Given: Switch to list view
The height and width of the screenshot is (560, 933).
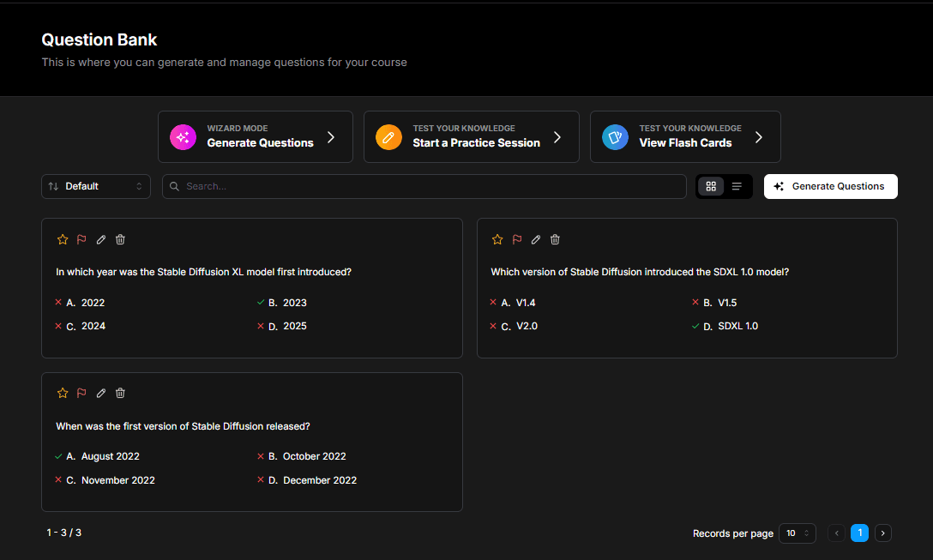Looking at the screenshot, I should pos(737,186).
